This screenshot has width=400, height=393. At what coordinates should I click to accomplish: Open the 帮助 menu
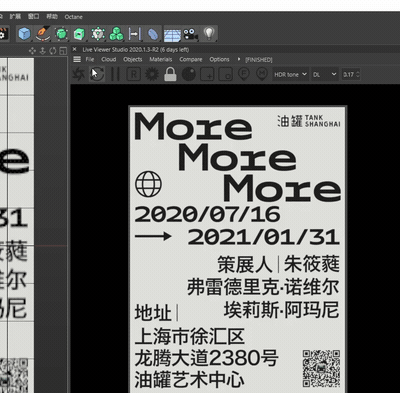point(52,16)
